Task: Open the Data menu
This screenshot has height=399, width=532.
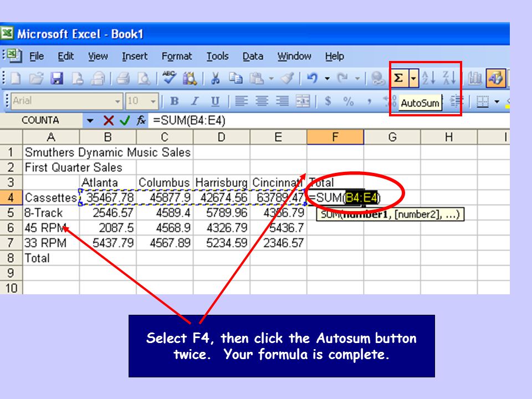Action: [253, 56]
